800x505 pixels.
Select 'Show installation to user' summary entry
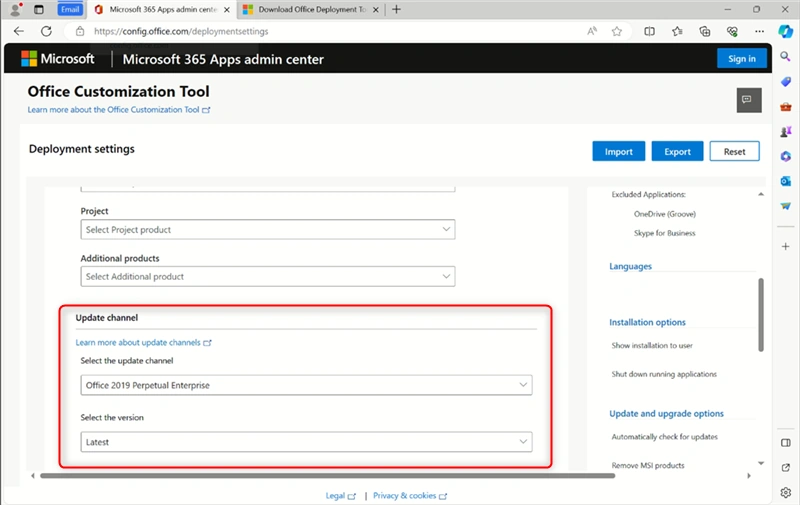(652, 345)
